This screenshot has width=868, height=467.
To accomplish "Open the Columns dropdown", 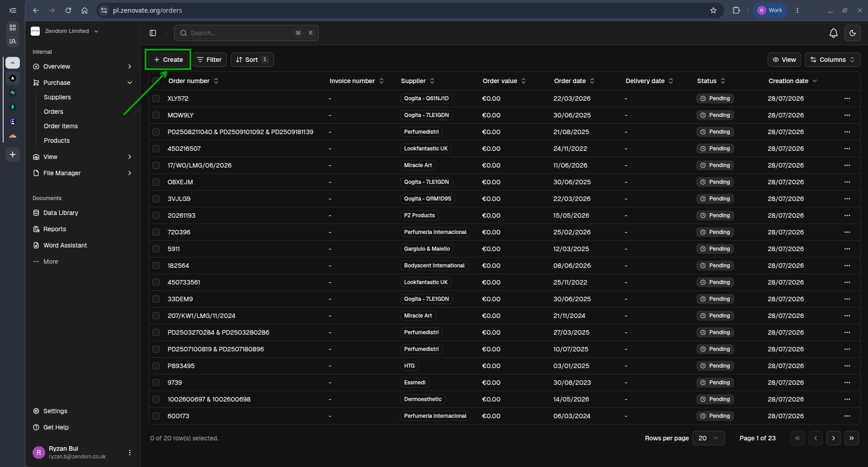I will pos(832,60).
